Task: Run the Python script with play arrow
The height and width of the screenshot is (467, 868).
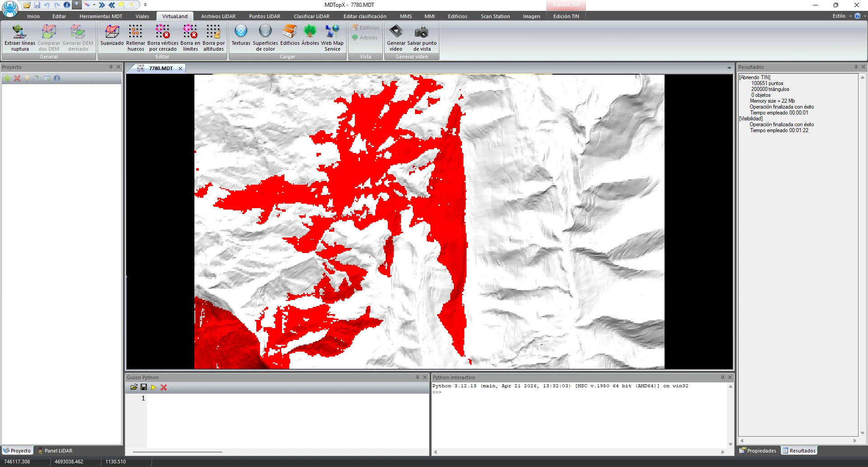Action: (x=154, y=387)
